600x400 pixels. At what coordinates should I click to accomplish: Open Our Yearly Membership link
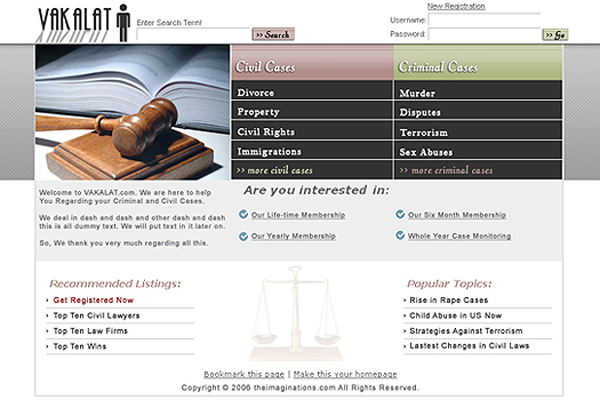[293, 236]
